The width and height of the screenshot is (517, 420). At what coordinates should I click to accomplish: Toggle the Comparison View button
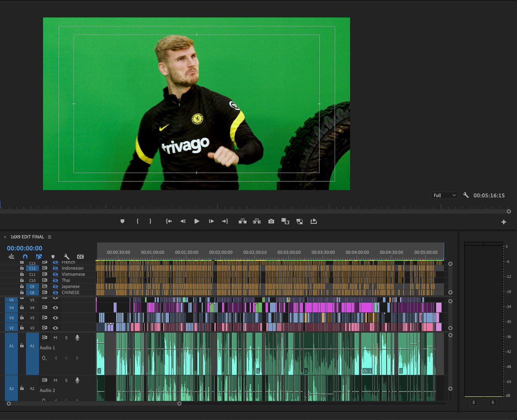(285, 221)
